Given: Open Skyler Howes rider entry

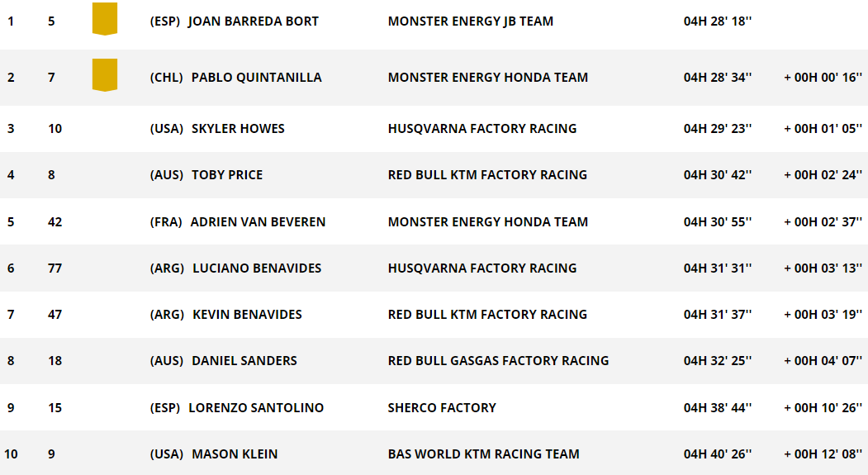Looking at the screenshot, I should (238, 128).
